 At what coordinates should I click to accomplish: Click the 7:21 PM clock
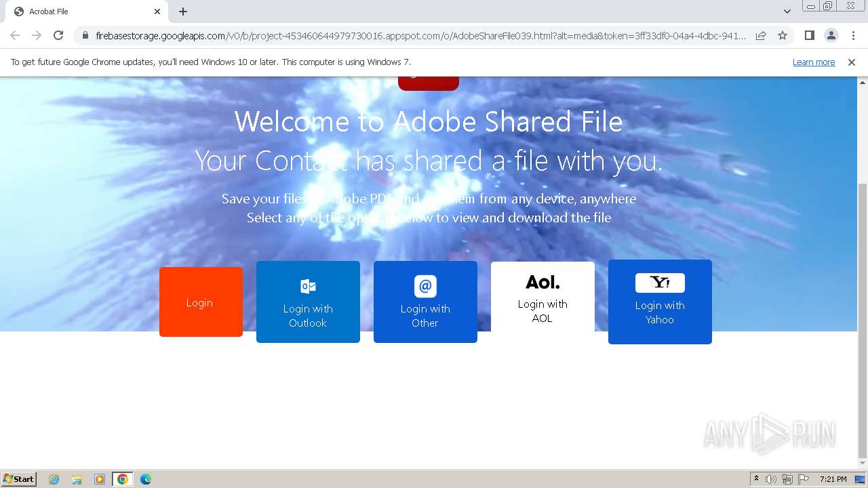click(x=833, y=479)
